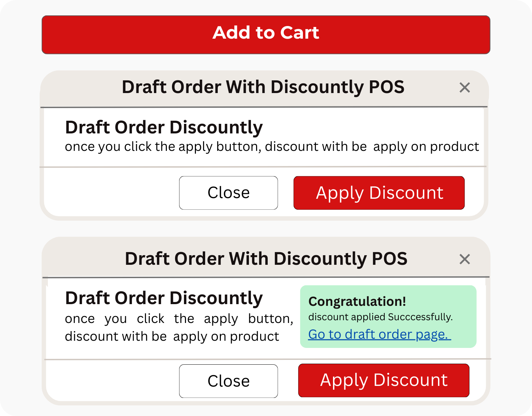Apply Discount in the dialog showing Congratulation banner
The image size is (532, 416).
point(384,380)
